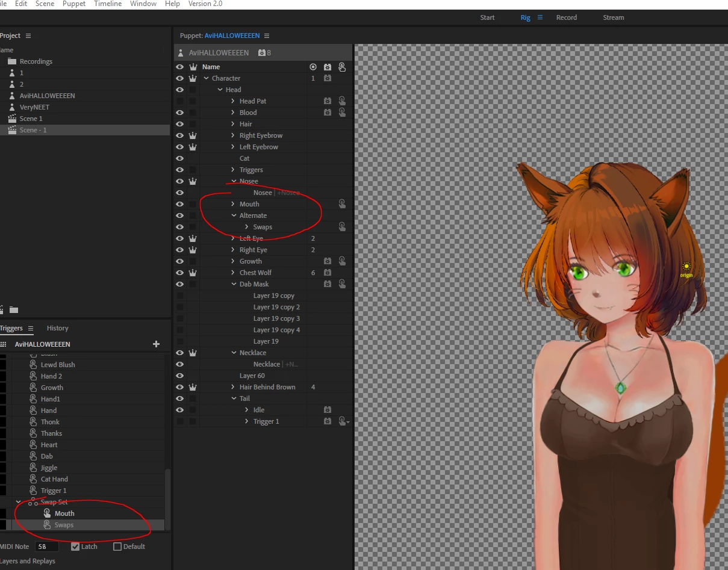Click the trigger hand icon on Blood row
Viewport: 728px width, 570px height.
[342, 113]
